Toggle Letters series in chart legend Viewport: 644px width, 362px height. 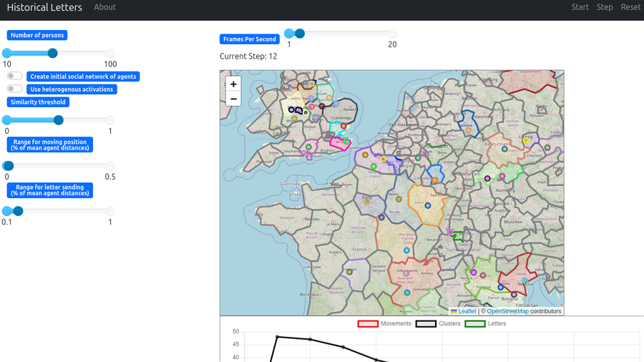485,324
